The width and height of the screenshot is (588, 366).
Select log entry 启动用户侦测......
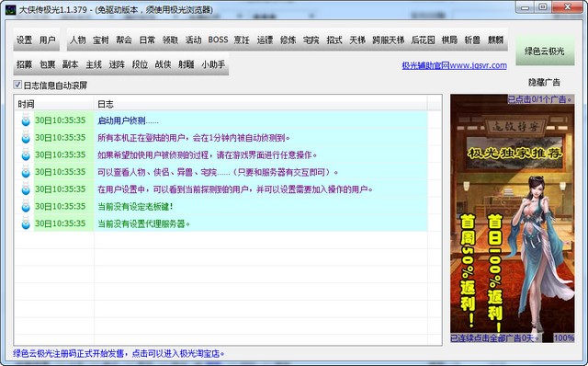(x=221, y=120)
